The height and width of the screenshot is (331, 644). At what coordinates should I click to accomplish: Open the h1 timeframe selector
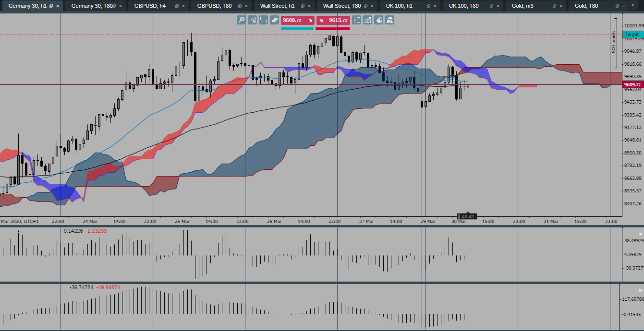pyautogui.click(x=263, y=20)
